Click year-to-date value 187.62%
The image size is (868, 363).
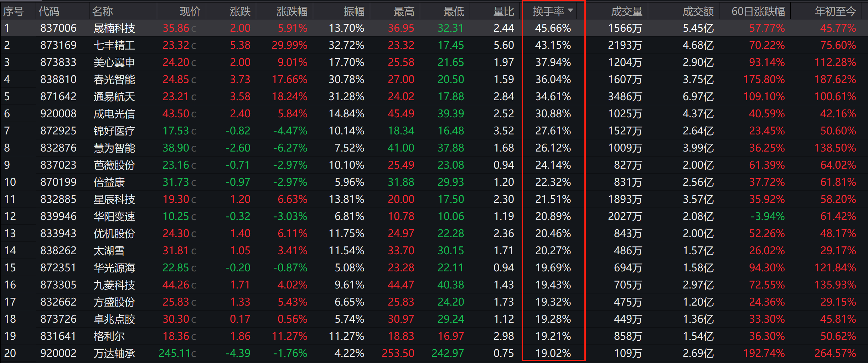click(x=835, y=80)
